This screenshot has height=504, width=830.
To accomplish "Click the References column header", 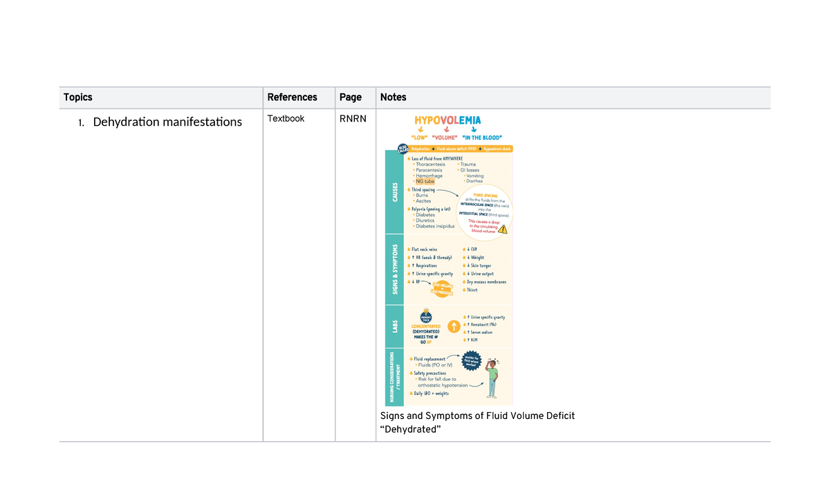I will [x=292, y=97].
